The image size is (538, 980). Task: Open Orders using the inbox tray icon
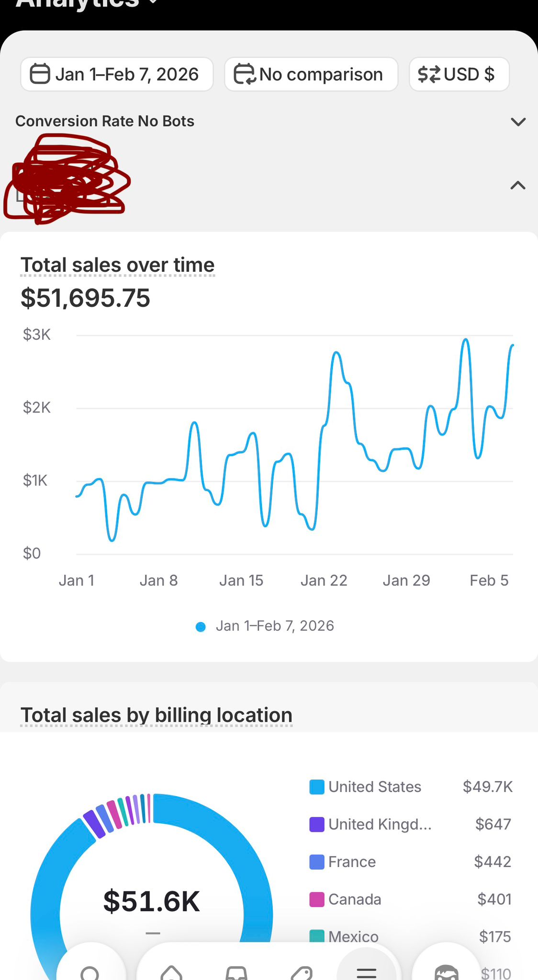(236, 972)
